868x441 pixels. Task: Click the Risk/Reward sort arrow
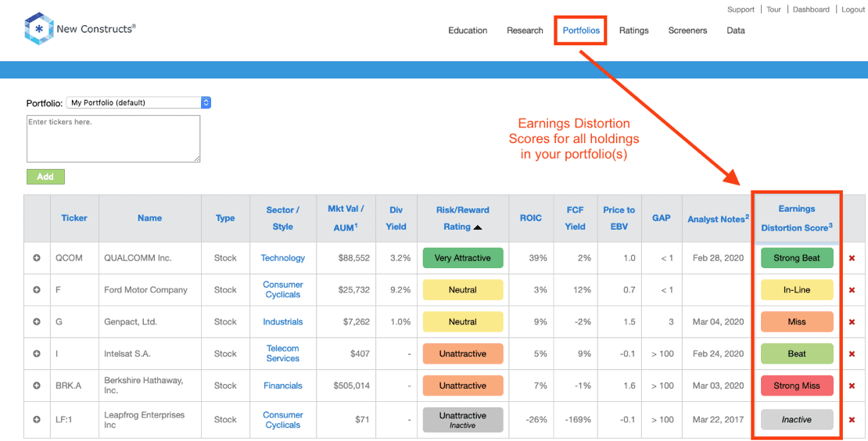point(478,227)
